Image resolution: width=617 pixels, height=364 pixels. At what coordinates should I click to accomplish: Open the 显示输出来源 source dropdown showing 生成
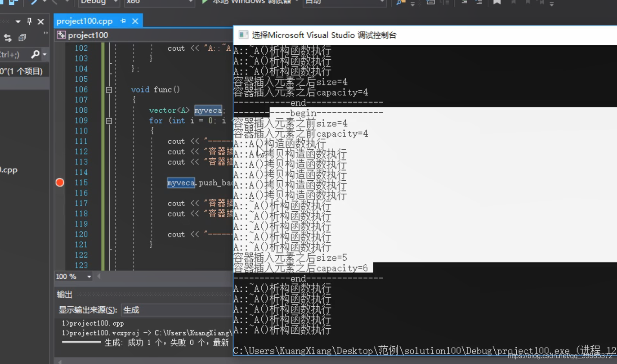(x=177, y=310)
